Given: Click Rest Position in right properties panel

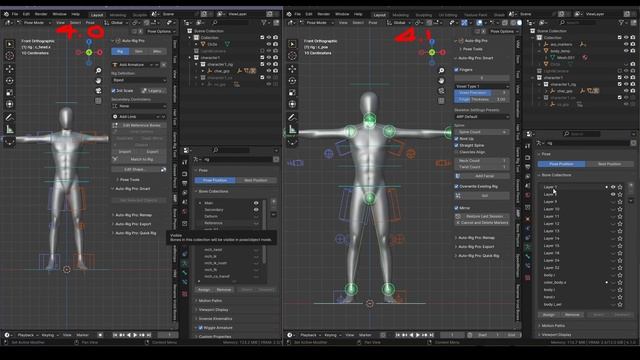Looking at the screenshot, I should point(609,164).
